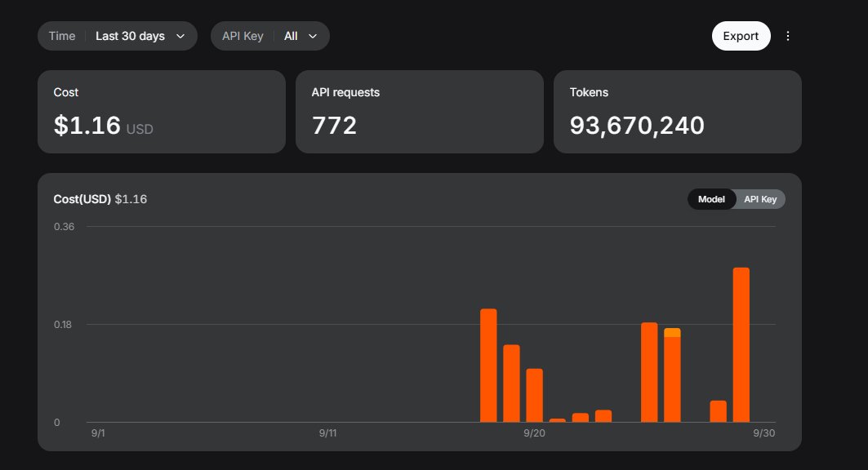Select the API requests summary card
The height and width of the screenshot is (470, 868).
(420, 112)
